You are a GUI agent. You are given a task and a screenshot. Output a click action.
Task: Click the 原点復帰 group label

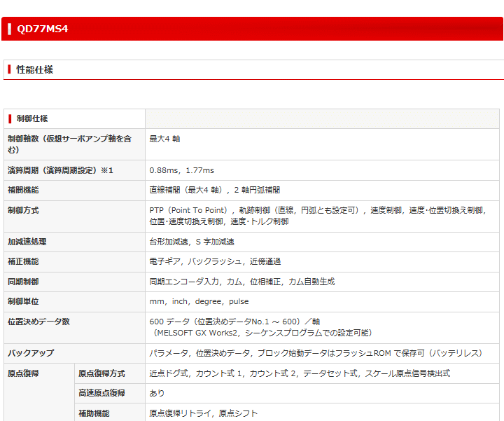(x=23, y=373)
